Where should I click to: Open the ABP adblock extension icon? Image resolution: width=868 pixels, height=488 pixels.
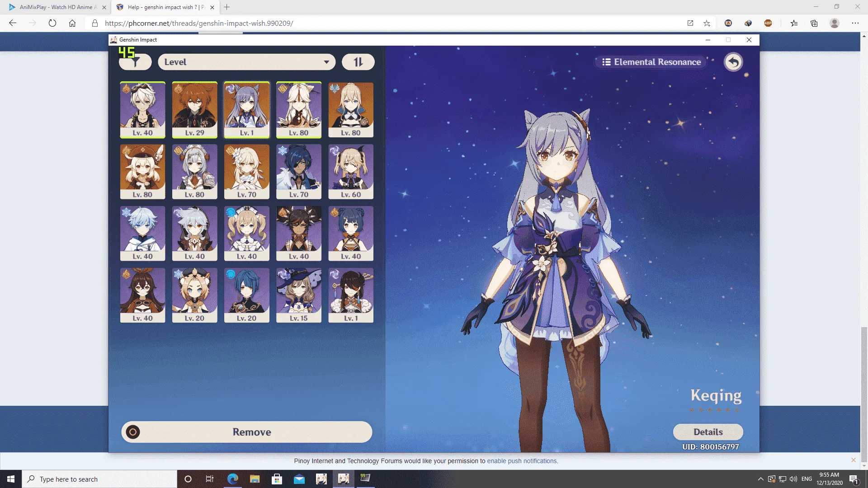[x=768, y=23]
